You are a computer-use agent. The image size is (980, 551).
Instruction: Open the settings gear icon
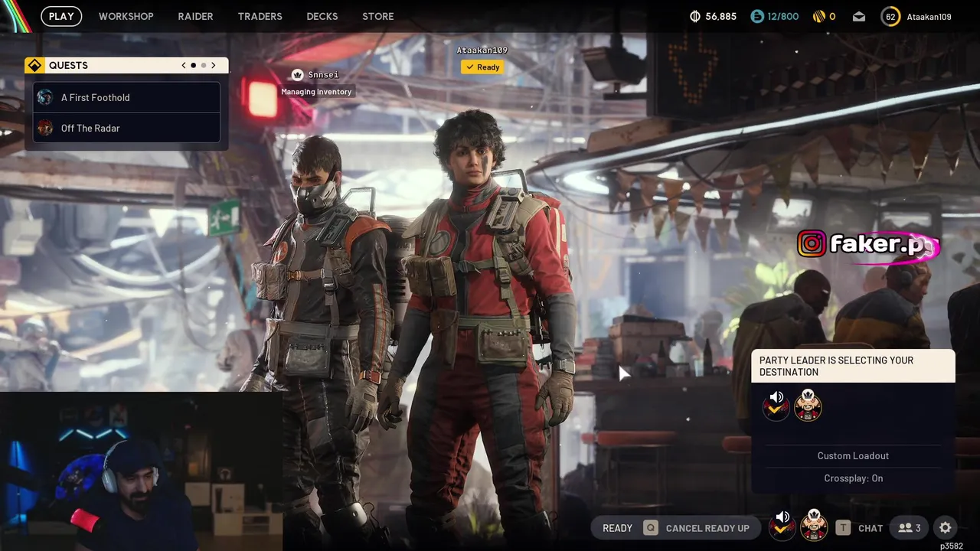coord(946,528)
